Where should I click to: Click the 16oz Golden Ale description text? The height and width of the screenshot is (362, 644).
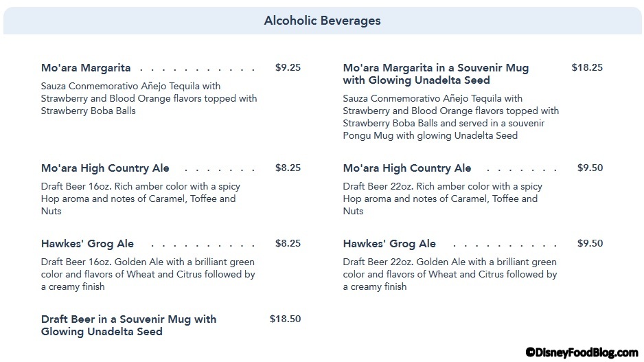pyautogui.click(x=148, y=274)
